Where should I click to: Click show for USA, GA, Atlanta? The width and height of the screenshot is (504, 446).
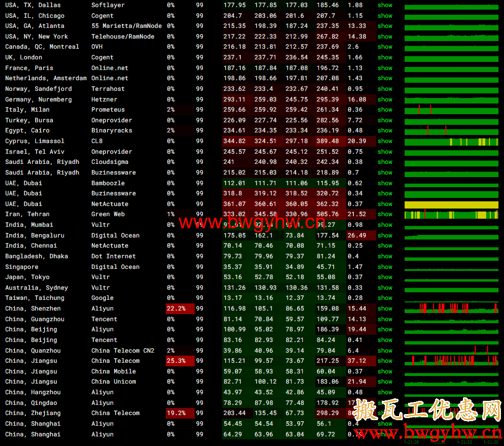click(385, 26)
